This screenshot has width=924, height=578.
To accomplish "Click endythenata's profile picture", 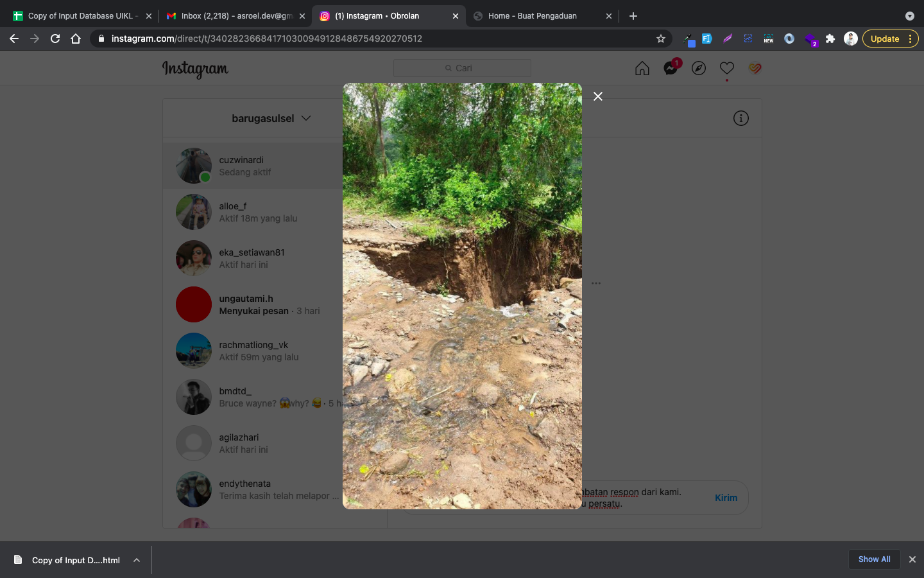I will click(194, 489).
